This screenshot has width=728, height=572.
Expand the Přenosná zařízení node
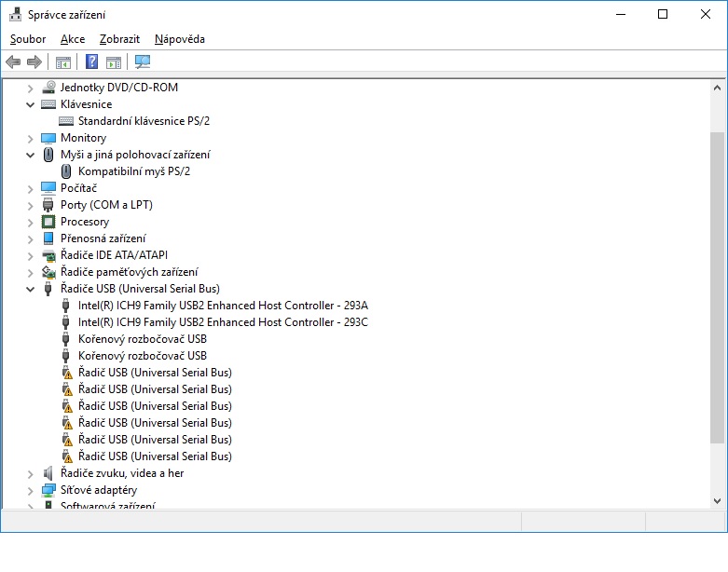(30, 238)
